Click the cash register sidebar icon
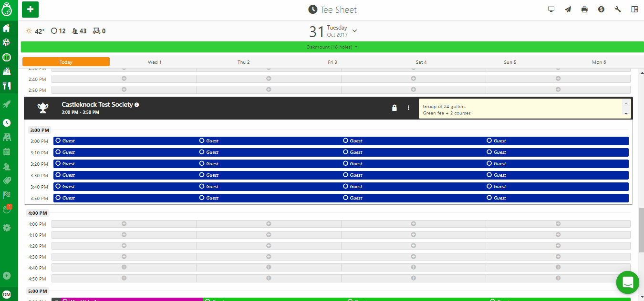This screenshot has height=301, width=644. click(7, 71)
